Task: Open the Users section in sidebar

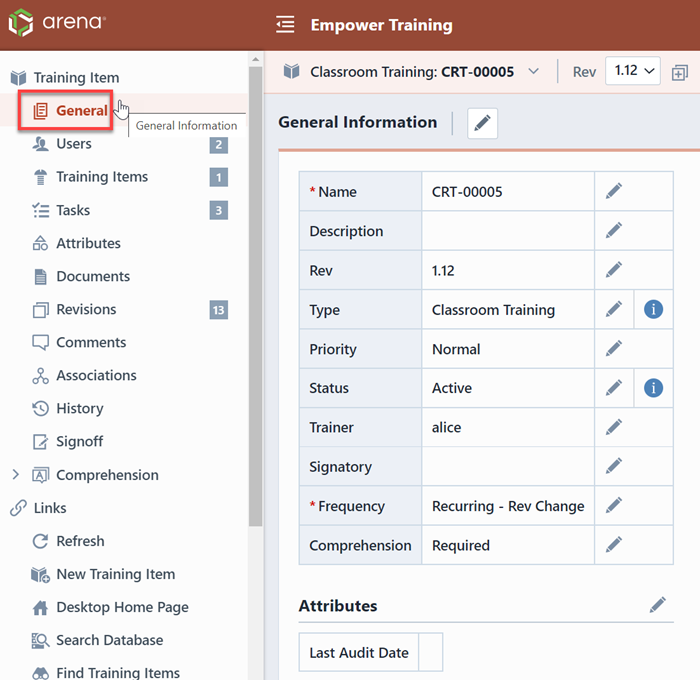Action: [73, 144]
